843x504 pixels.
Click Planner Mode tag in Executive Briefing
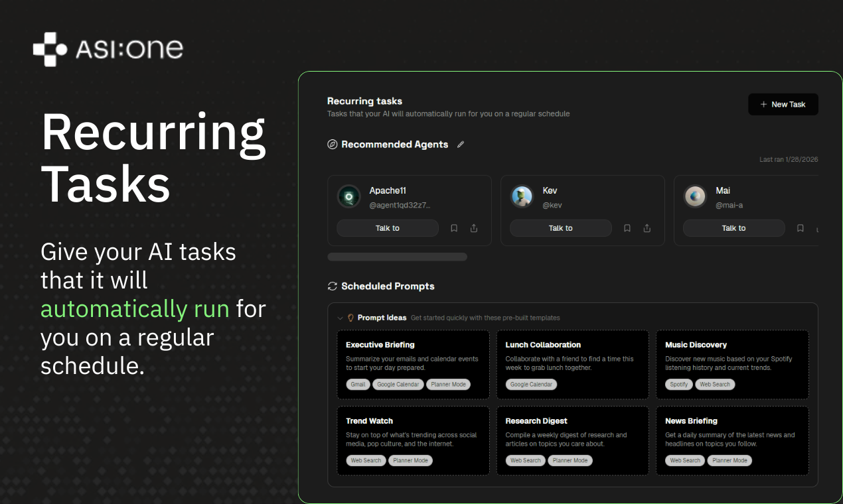click(x=448, y=385)
